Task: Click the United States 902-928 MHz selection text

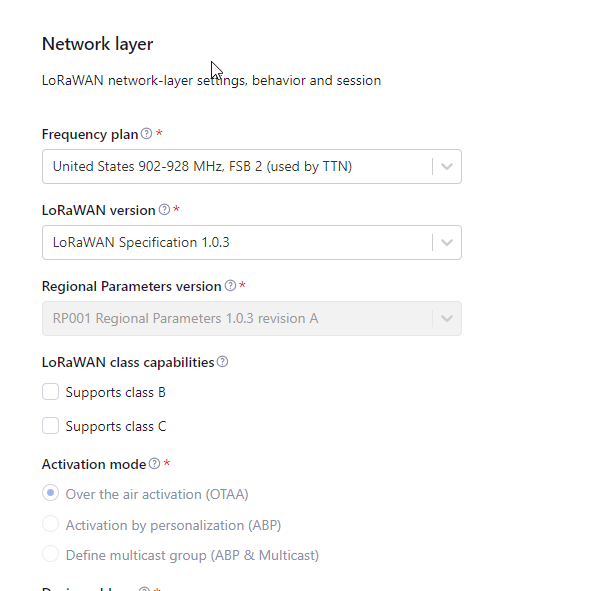Action: [x=202, y=167]
